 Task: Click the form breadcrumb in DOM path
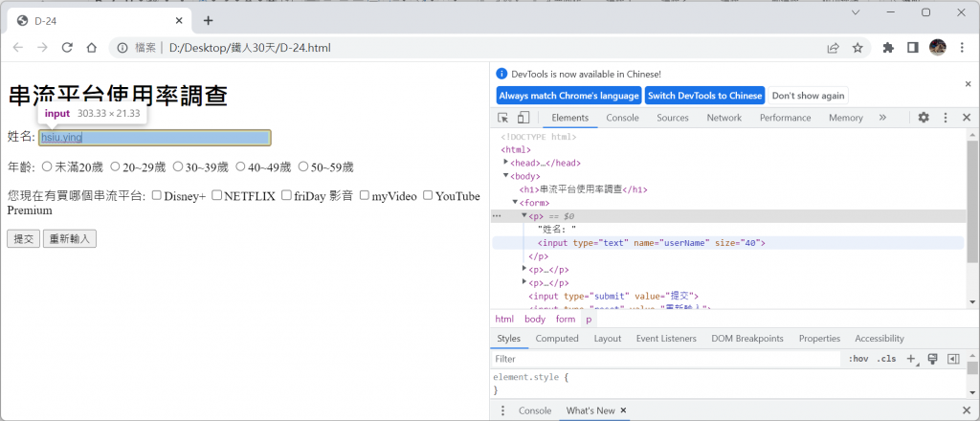(565, 320)
